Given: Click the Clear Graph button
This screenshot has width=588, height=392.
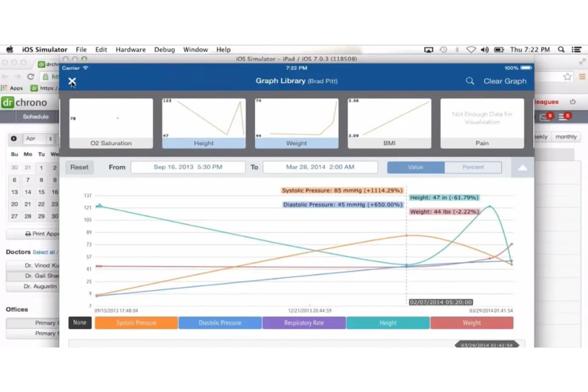Looking at the screenshot, I should click(505, 81).
